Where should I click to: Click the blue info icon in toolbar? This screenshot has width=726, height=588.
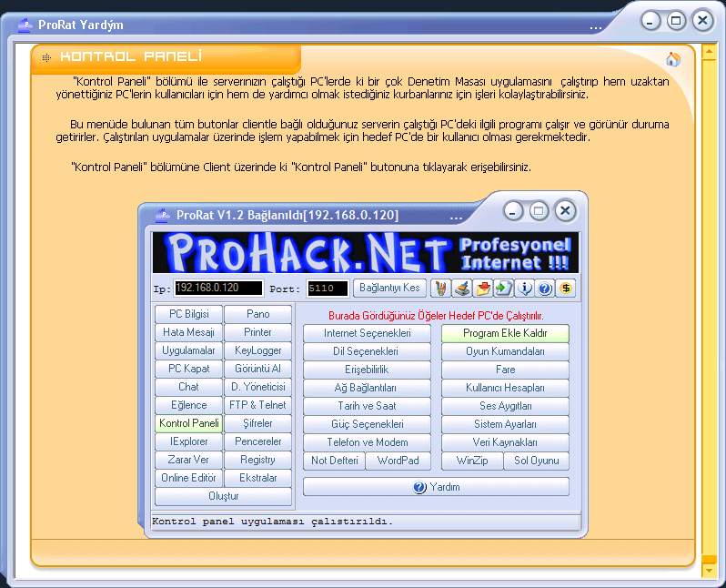525,289
